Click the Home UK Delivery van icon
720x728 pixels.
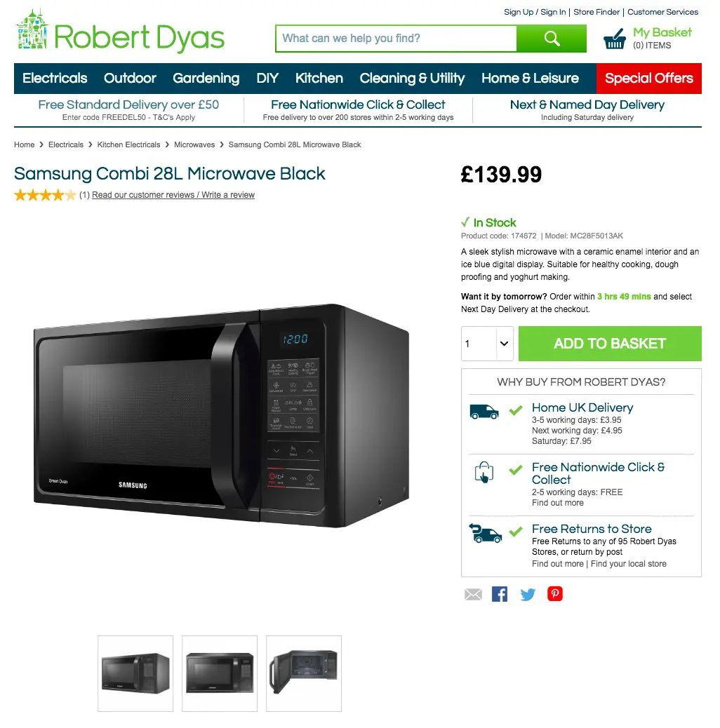click(484, 412)
